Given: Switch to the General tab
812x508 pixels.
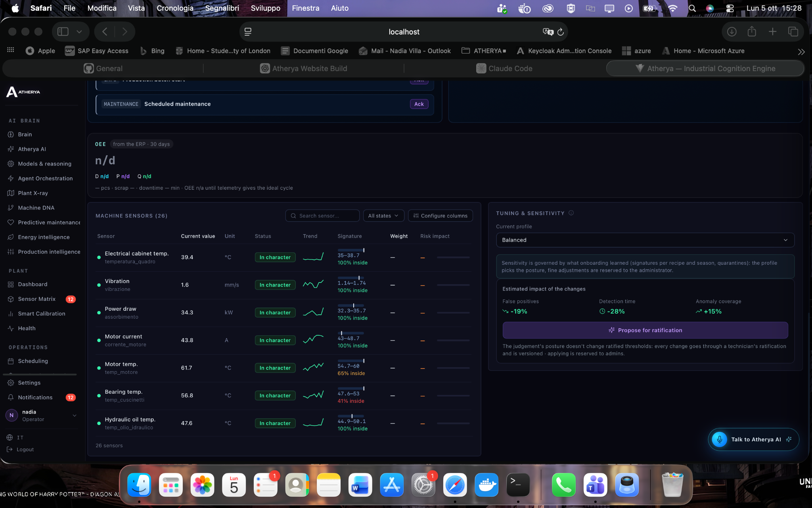Looking at the screenshot, I should coord(103,68).
